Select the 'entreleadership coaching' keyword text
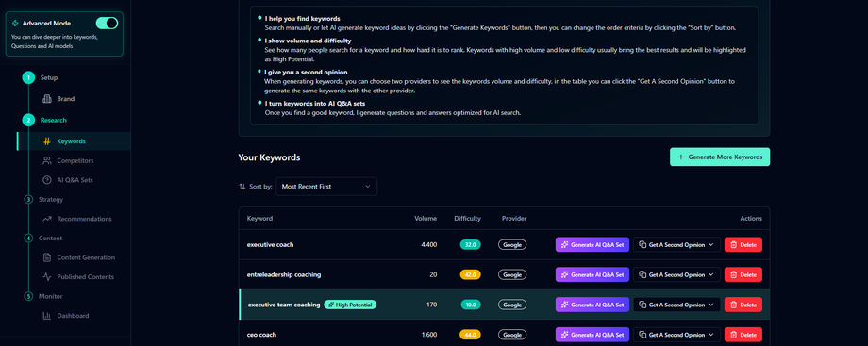This screenshot has height=346, width=868. click(284, 274)
